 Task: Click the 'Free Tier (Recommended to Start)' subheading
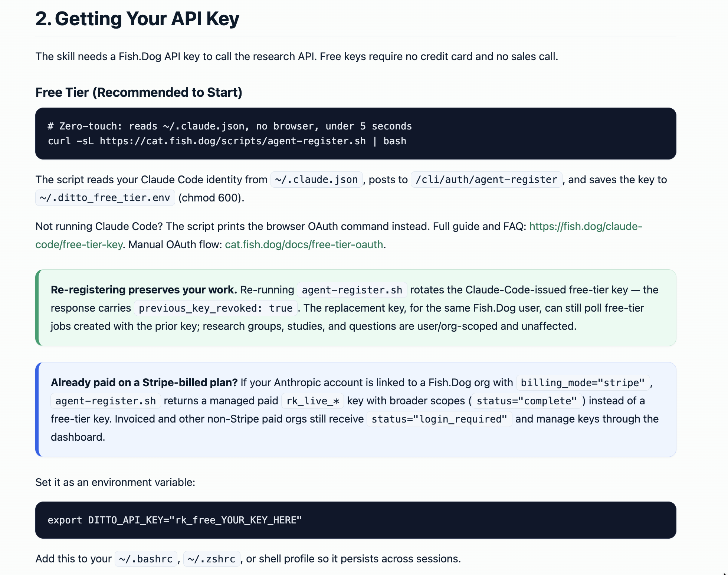click(x=139, y=92)
